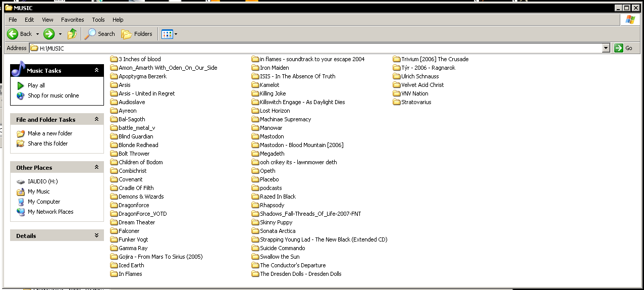The height and width of the screenshot is (290, 644).
Task: Select the Sonata Arctica folder
Action: point(274,231)
